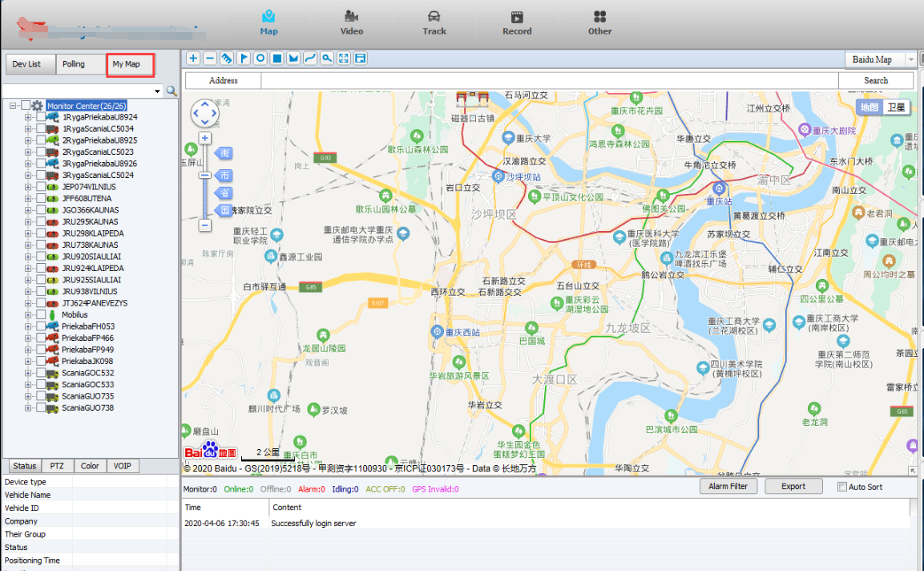Check the 2RygaScaniaLC5023 checkbox
This screenshot has width=924, height=571.
pos(41,152)
